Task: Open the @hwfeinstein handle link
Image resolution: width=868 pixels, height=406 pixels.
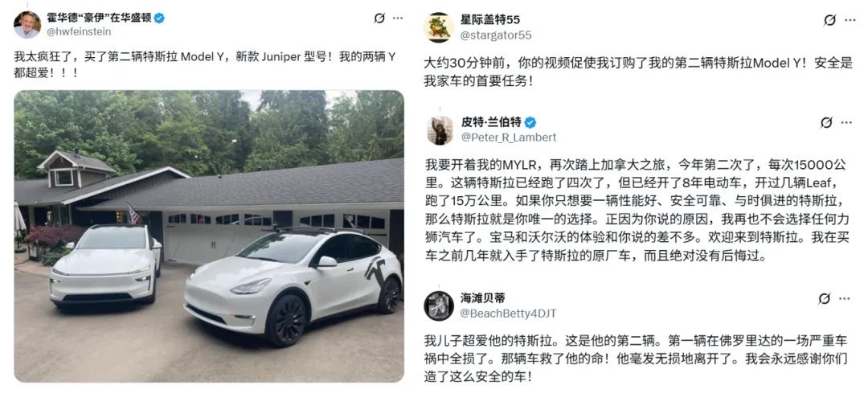Action: click(79, 32)
